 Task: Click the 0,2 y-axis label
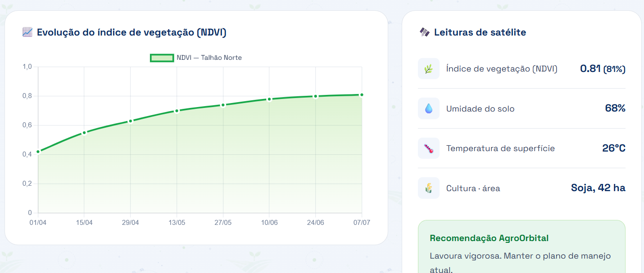click(x=27, y=183)
